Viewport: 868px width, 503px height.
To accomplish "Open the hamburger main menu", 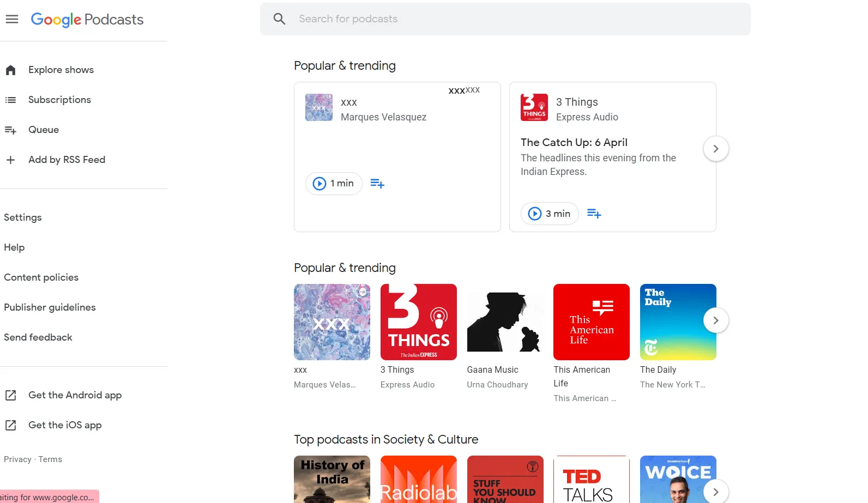I will [x=12, y=19].
